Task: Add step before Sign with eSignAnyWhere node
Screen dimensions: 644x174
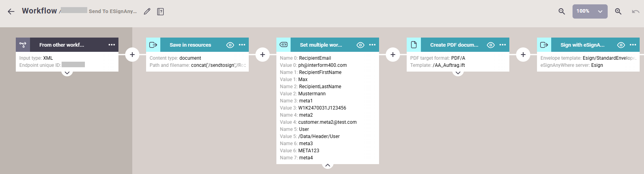Action: (x=523, y=55)
